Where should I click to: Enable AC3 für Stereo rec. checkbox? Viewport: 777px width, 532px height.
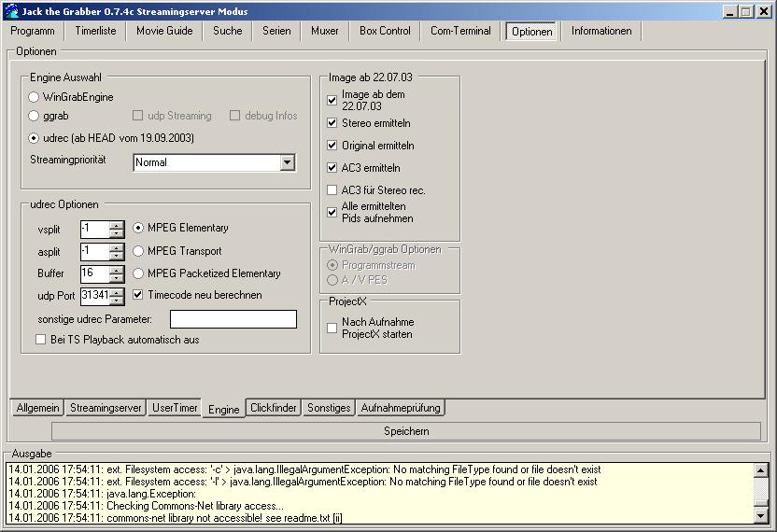pos(332,190)
